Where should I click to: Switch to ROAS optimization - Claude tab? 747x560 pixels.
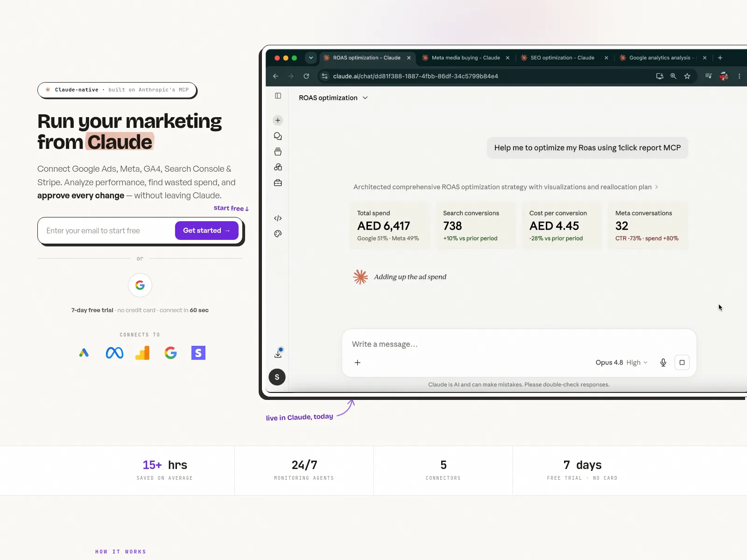click(x=366, y=58)
